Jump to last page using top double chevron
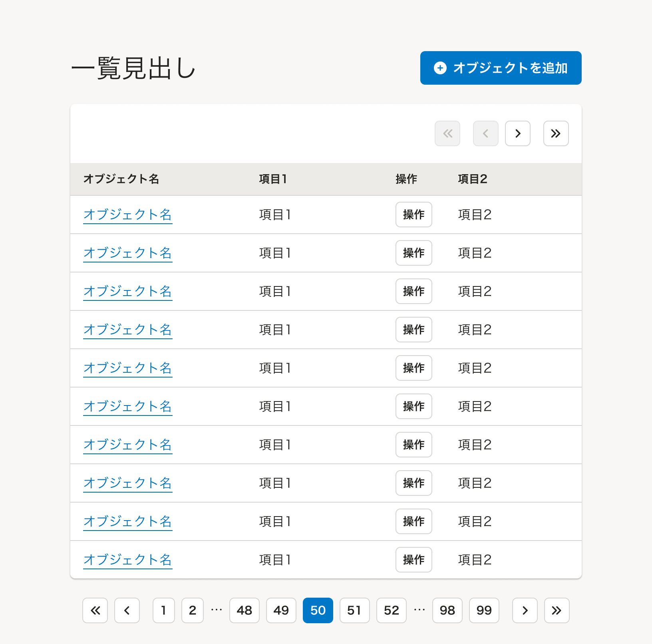This screenshot has height=644, width=652. point(556,133)
